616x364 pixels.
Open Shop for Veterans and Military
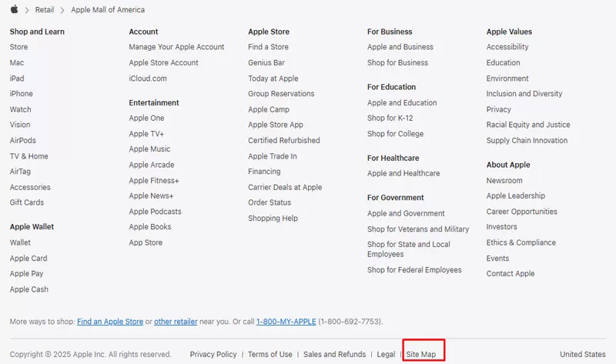click(417, 229)
